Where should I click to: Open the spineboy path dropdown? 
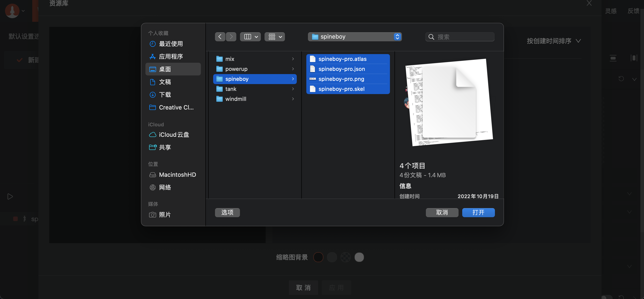pos(354,37)
